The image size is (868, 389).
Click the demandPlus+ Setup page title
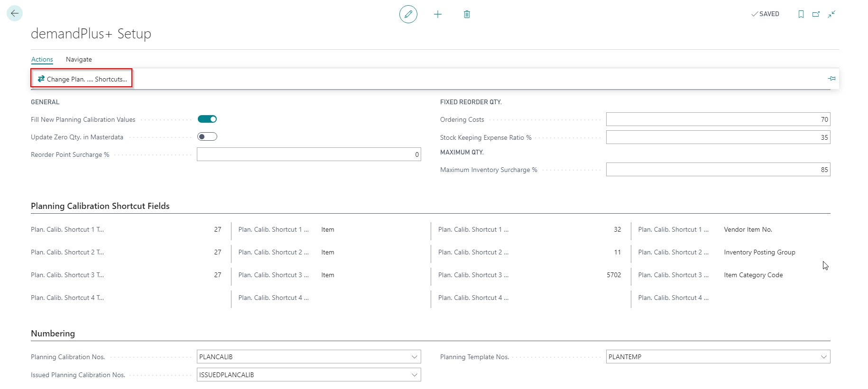coord(91,34)
